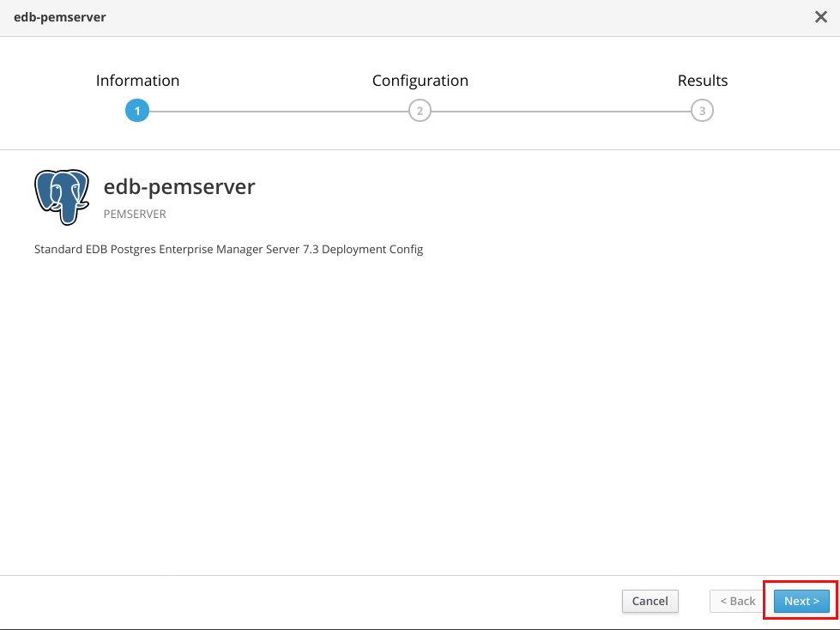
Task: Jump to step 3 Results circle
Action: click(703, 111)
